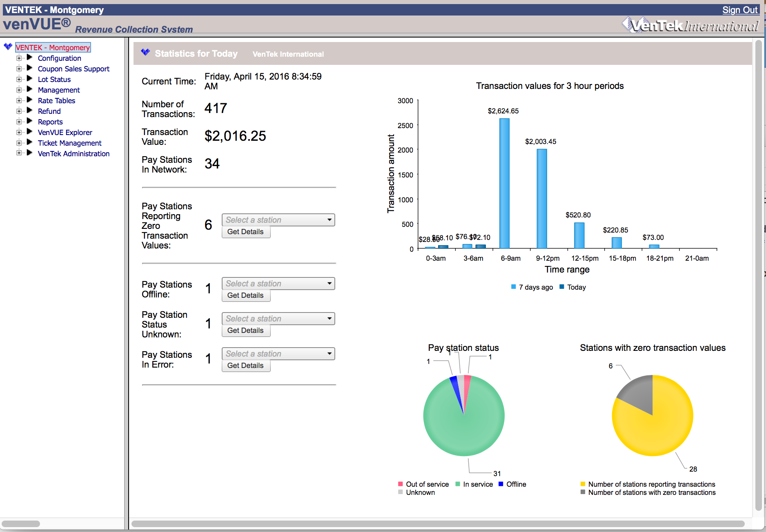Open the Ticket Management item
This screenshot has height=532, width=766.
(x=69, y=143)
